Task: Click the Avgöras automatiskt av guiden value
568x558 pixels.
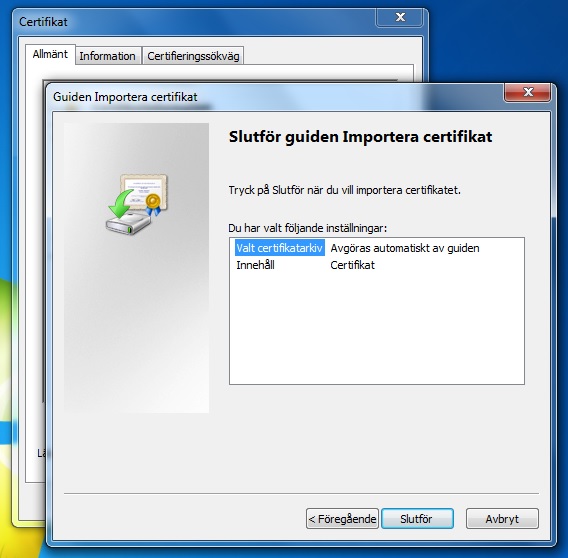Action: pyautogui.click(x=405, y=248)
